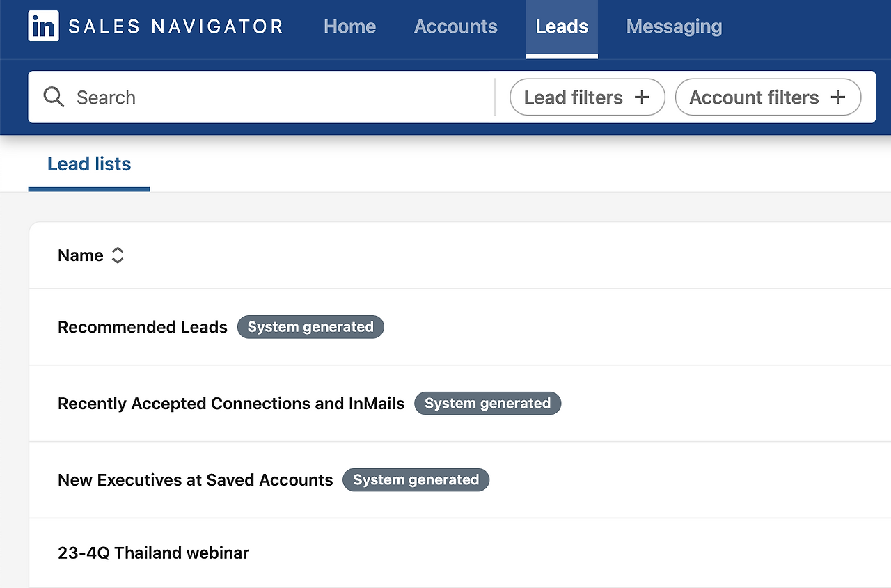Select the Leads navigation tab
This screenshot has height=588, width=891.
point(562,26)
